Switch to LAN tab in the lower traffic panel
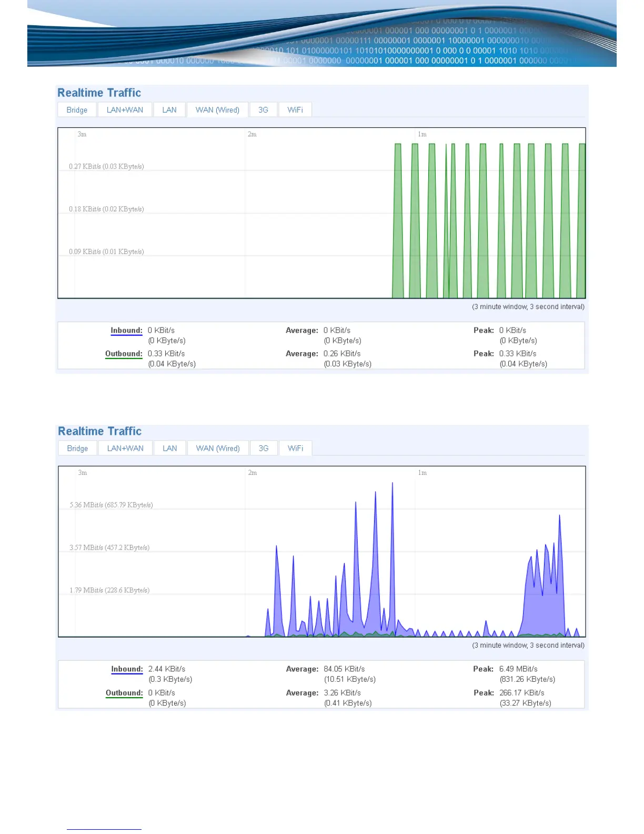 coord(170,449)
